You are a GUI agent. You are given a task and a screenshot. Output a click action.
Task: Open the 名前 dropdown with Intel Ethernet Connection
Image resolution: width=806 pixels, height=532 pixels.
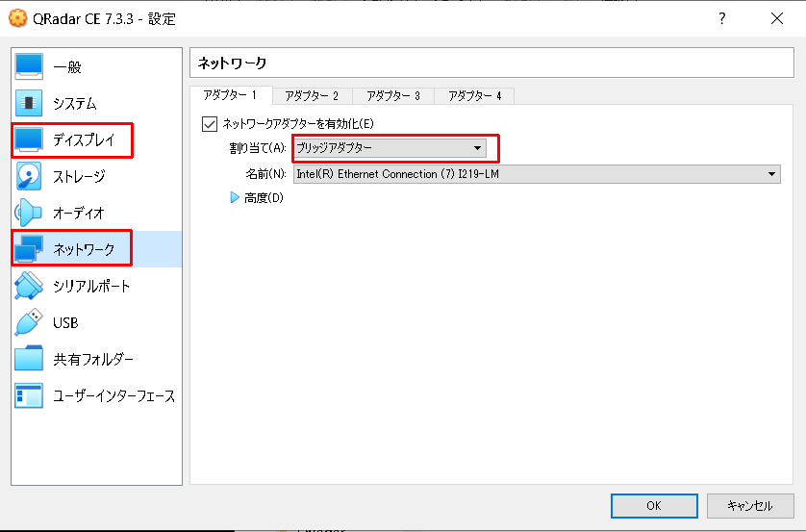click(x=537, y=174)
